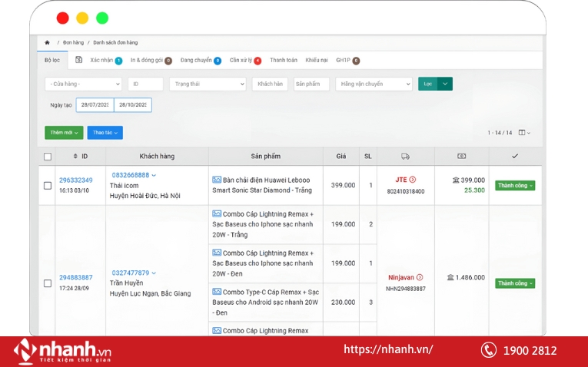588x367 pixels.
Task: Click the home icon in the breadcrumb
Action: [x=48, y=42]
